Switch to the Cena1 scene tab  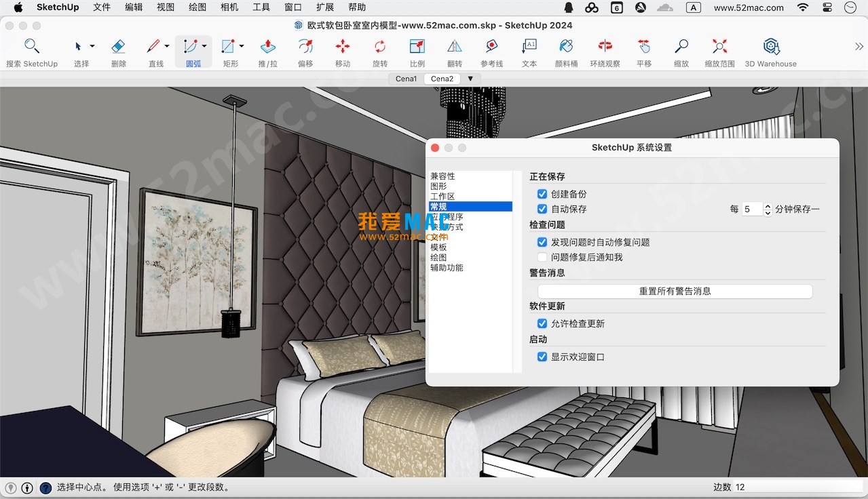407,79
